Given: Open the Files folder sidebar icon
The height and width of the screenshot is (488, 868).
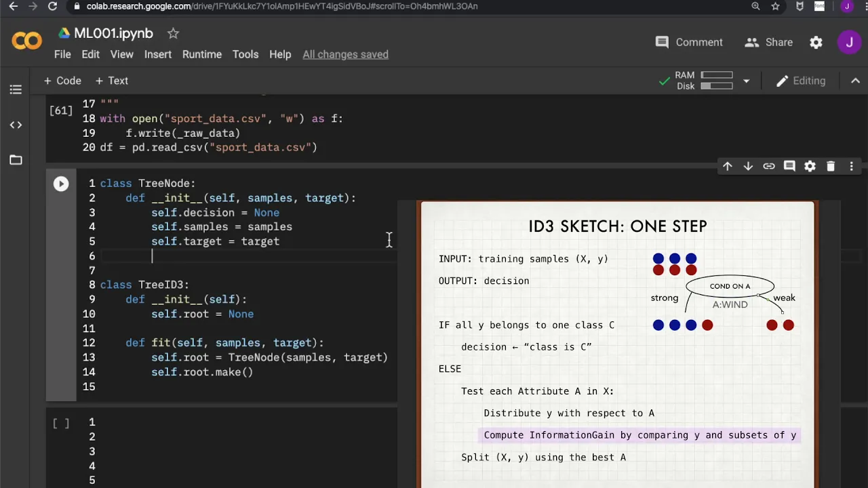Looking at the screenshot, I should click(16, 160).
